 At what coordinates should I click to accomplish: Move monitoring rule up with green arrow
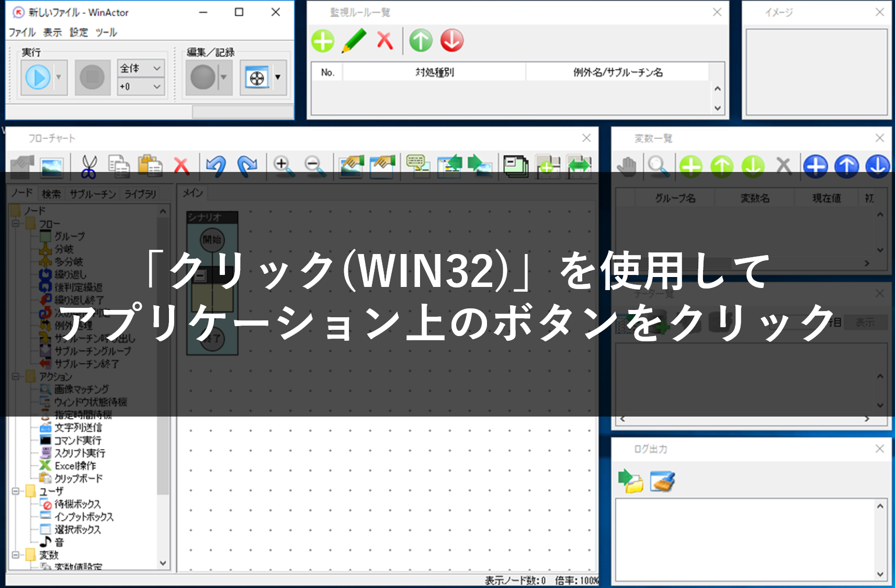pyautogui.click(x=421, y=41)
